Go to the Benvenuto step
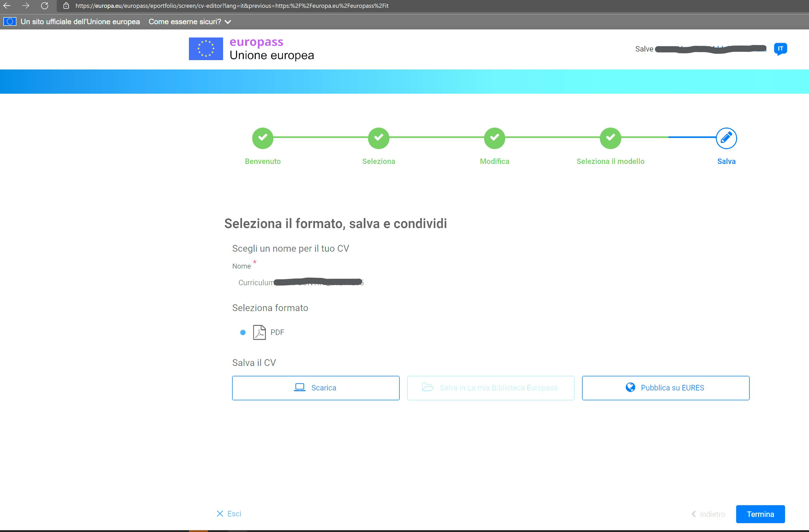 pyautogui.click(x=262, y=138)
